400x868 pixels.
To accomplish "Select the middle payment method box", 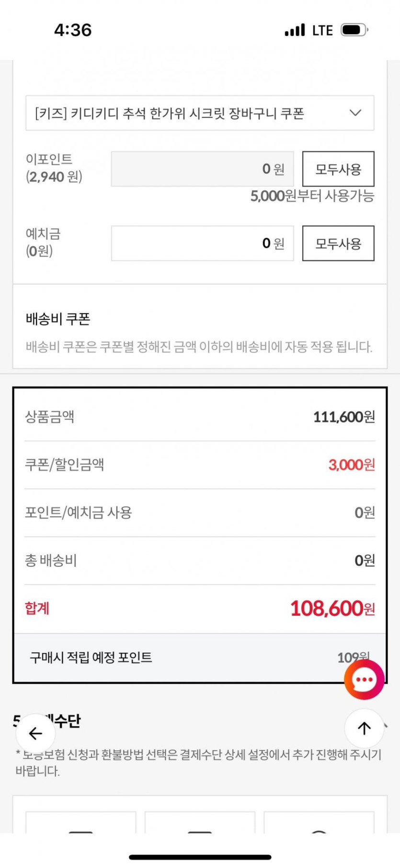I will [x=200, y=823].
